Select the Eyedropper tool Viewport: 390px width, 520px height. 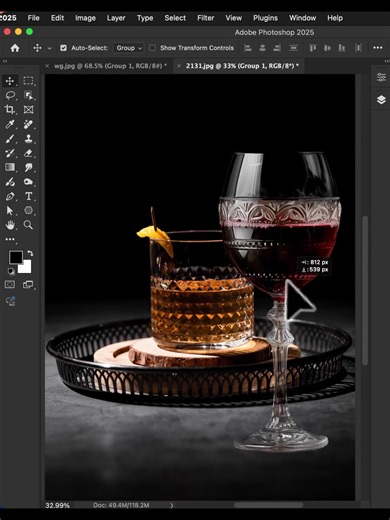(10, 124)
